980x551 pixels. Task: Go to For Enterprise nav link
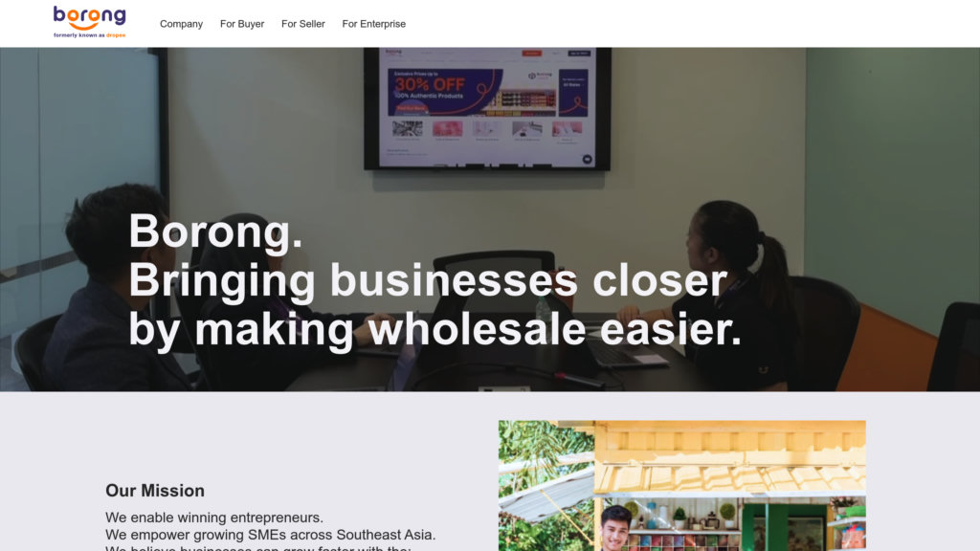pos(374,24)
